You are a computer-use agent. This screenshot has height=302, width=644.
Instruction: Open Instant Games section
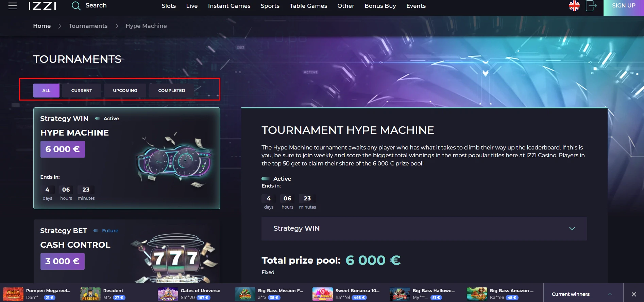click(x=229, y=6)
